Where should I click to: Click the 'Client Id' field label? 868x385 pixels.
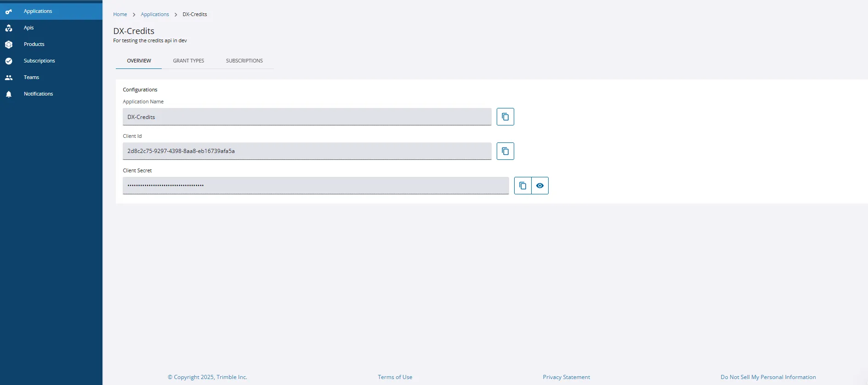[132, 136]
